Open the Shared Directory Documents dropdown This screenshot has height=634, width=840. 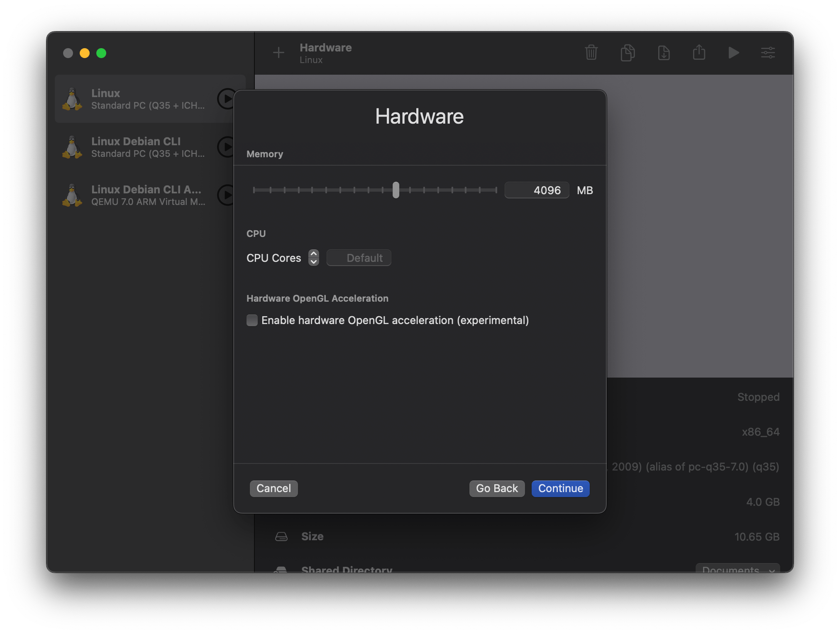(x=737, y=570)
